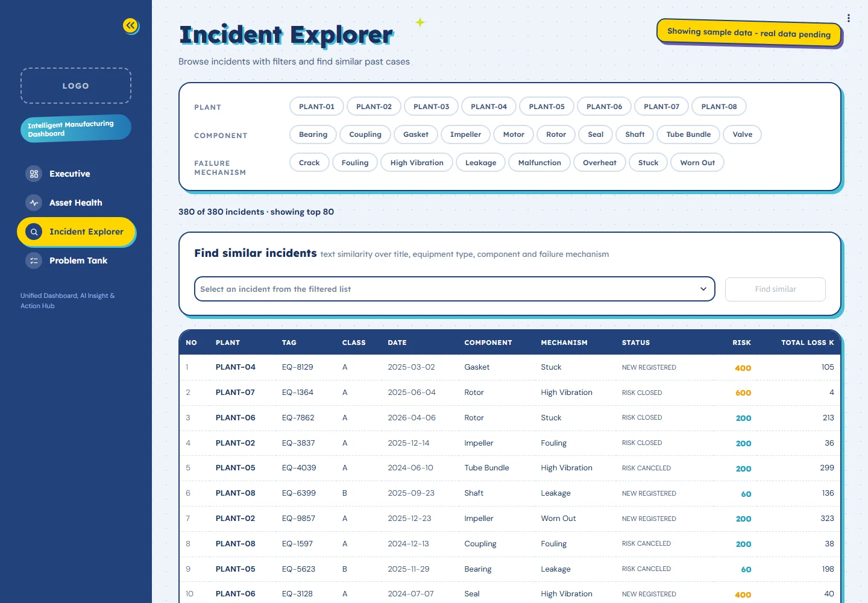Filter by High Vibration mechanism
The width and height of the screenshot is (868, 603).
point(417,163)
